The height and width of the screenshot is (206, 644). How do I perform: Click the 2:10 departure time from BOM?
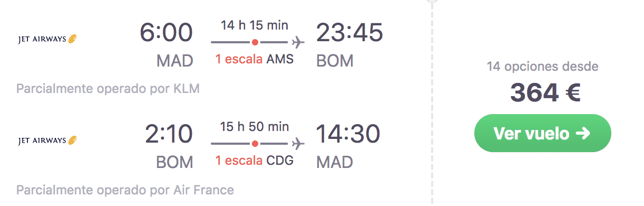coord(169,135)
